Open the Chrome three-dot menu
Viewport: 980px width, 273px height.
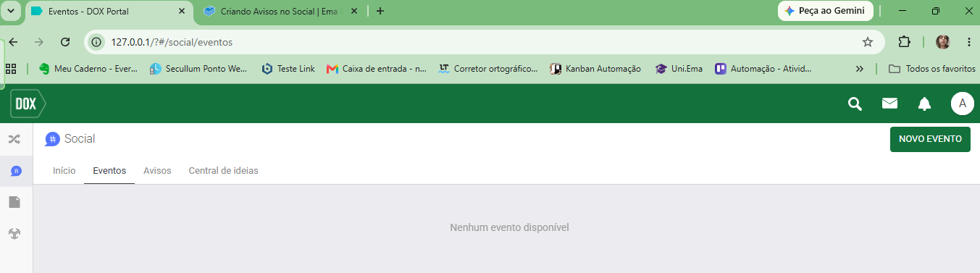969,42
